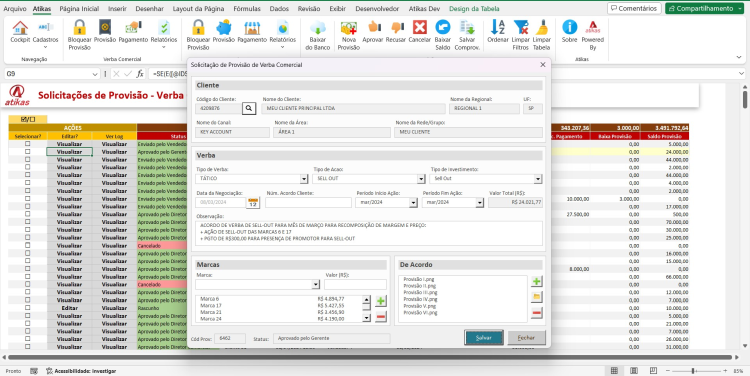Open the Name Box dropdown arrow
The width and height of the screenshot is (750, 376).
[x=95, y=74]
